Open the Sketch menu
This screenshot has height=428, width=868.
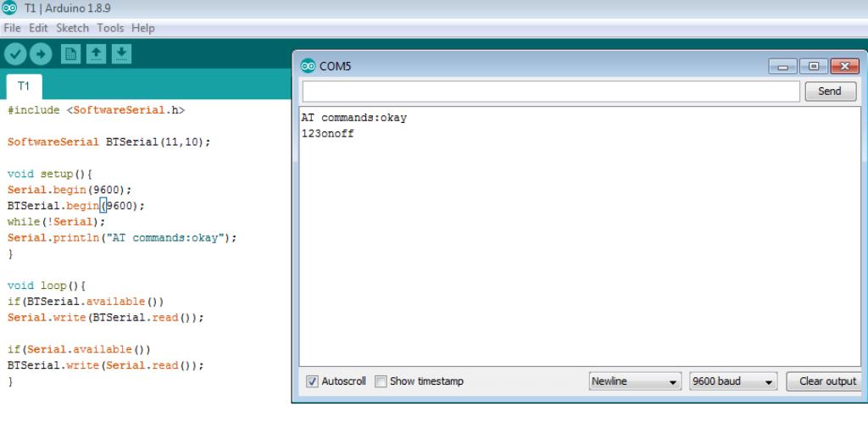73,28
